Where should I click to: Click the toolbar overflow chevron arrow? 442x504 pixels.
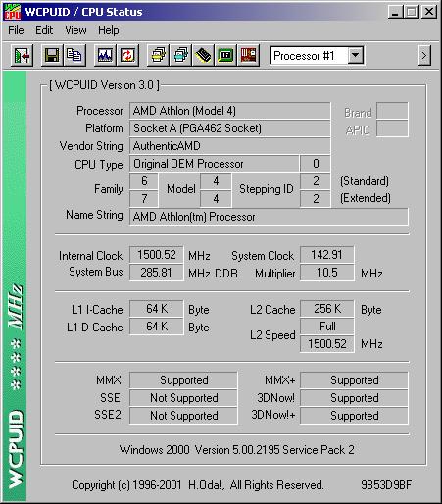(x=424, y=56)
